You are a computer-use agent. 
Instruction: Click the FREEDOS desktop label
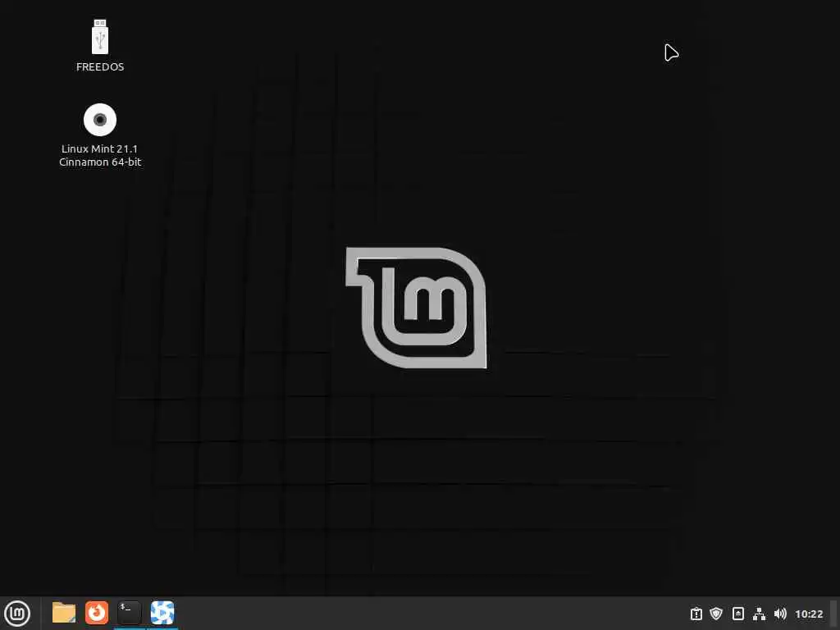click(x=100, y=67)
